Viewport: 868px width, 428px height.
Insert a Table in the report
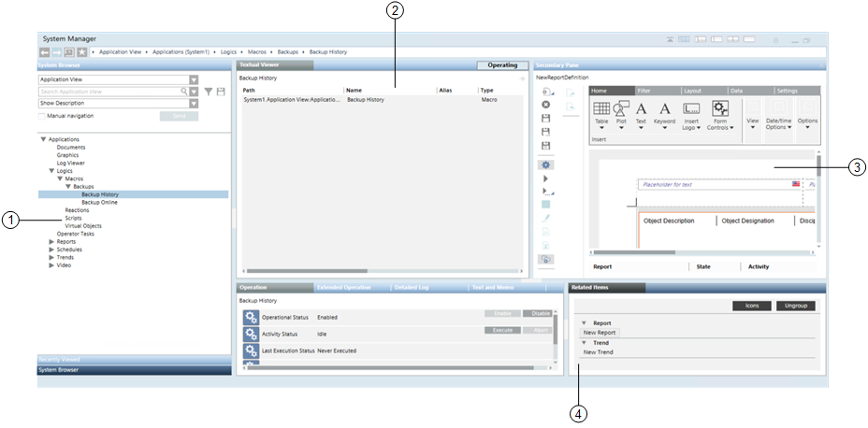point(601,114)
